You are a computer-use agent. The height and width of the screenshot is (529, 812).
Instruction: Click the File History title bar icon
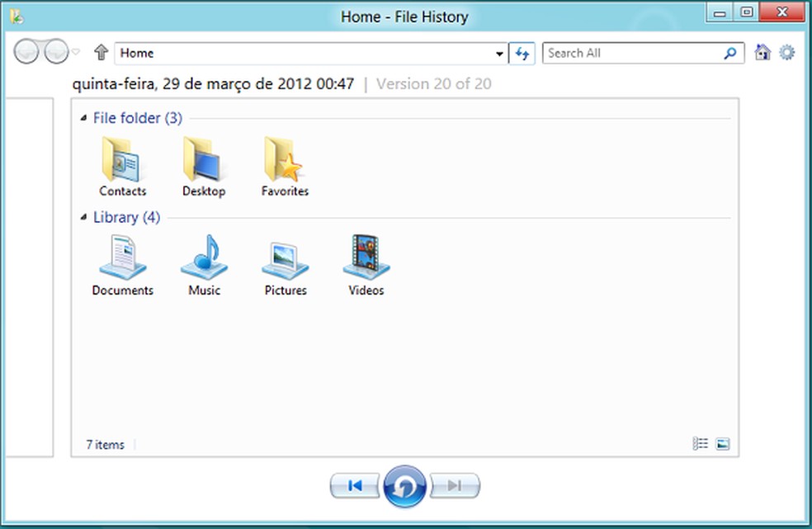(16, 17)
